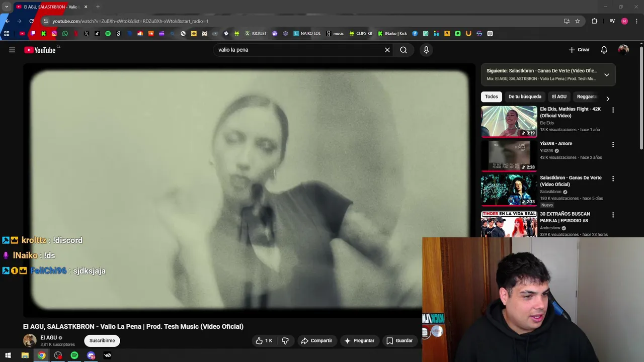Viewport: 644px width, 362px height.
Task: Select the Reggaeton filter chip
Action: point(587,97)
